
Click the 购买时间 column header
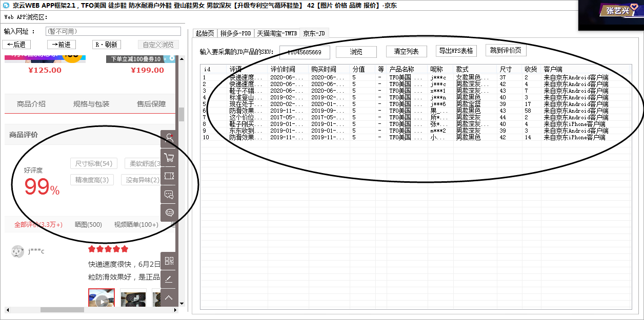[x=329, y=69]
